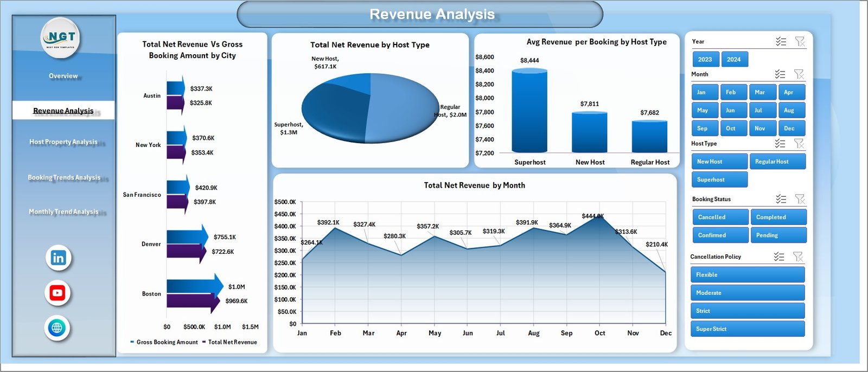Go to Booking Trends Analysis
This screenshot has height=372, width=868.
pyautogui.click(x=64, y=177)
